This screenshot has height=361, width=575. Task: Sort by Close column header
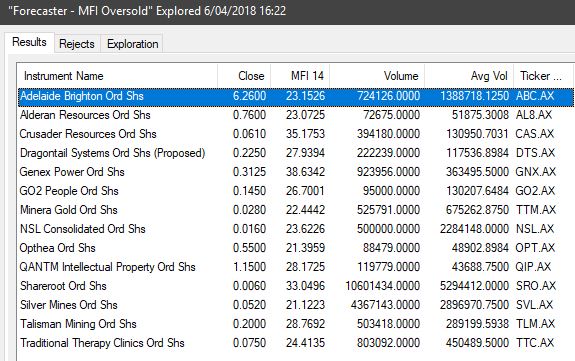pyautogui.click(x=244, y=76)
